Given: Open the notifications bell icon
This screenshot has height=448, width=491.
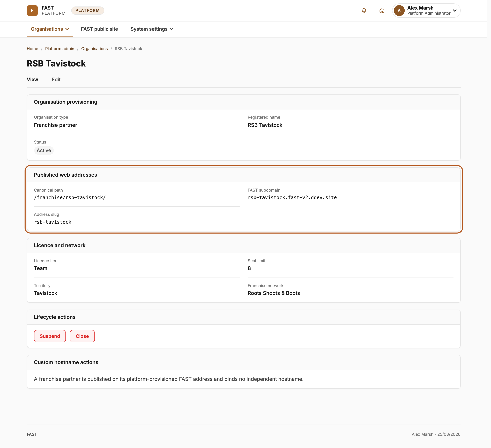Looking at the screenshot, I should pyautogui.click(x=364, y=10).
